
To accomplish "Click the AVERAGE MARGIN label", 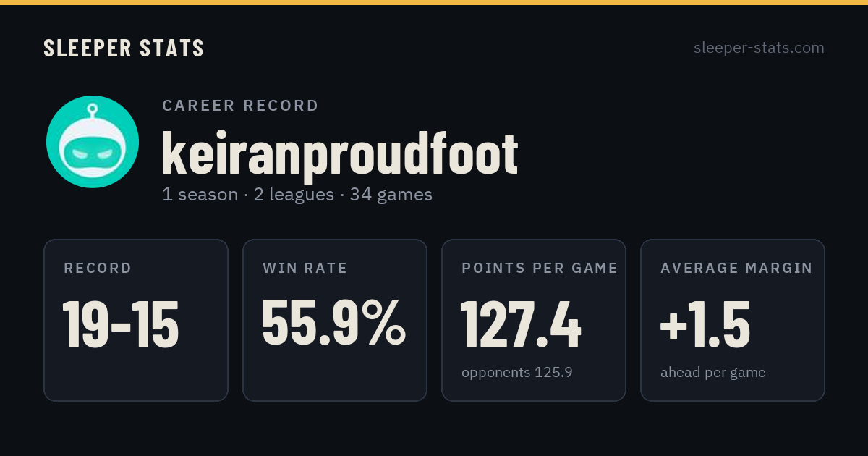I will pyautogui.click(x=736, y=269).
